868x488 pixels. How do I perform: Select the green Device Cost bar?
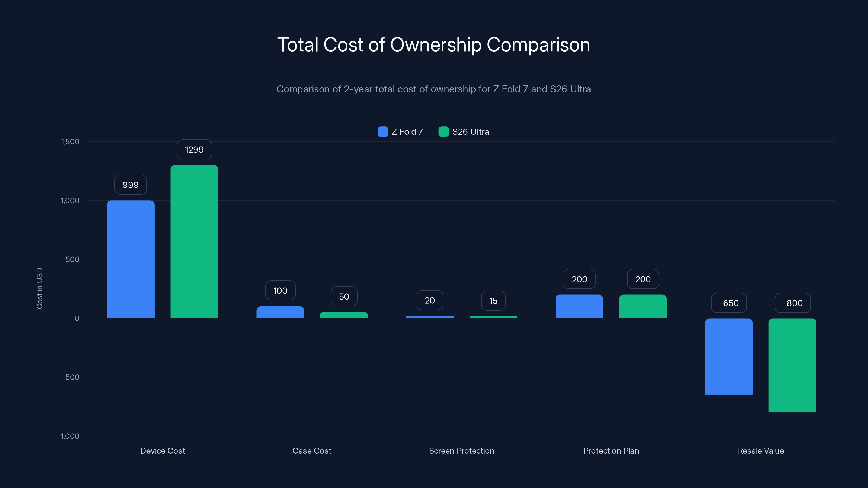pos(194,242)
